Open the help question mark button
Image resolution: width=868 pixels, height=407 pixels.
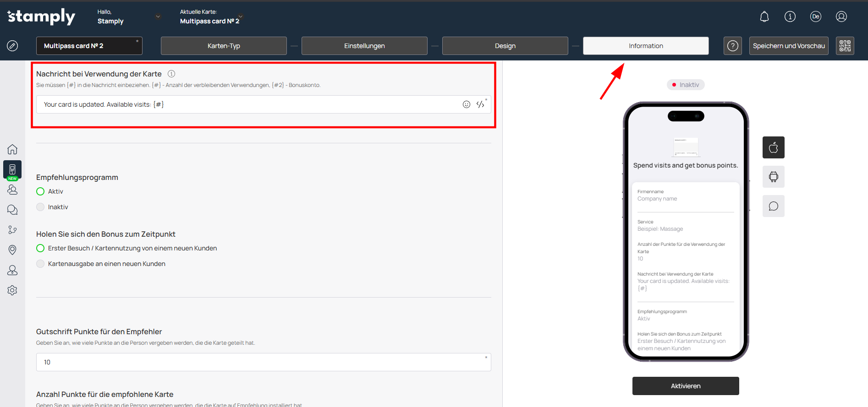732,46
